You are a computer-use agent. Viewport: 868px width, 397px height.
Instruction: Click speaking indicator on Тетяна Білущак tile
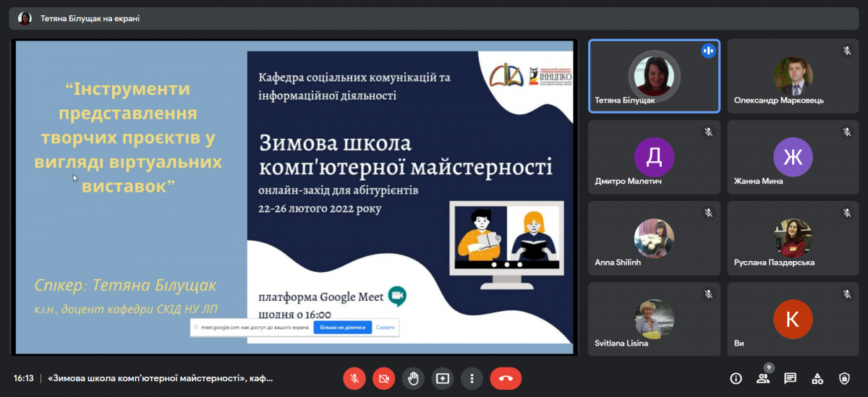click(x=708, y=51)
